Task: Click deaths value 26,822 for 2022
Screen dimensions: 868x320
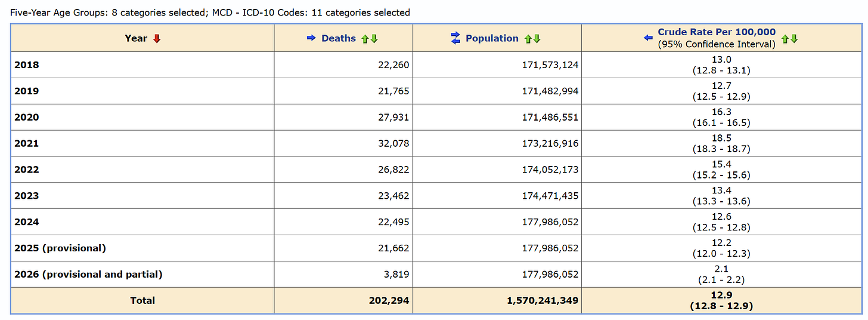Action: tap(393, 170)
